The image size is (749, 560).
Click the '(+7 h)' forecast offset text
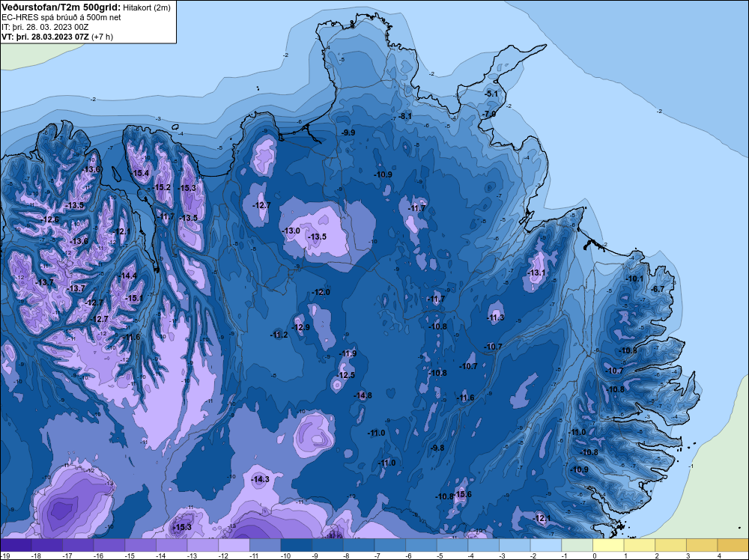click(102, 37)
